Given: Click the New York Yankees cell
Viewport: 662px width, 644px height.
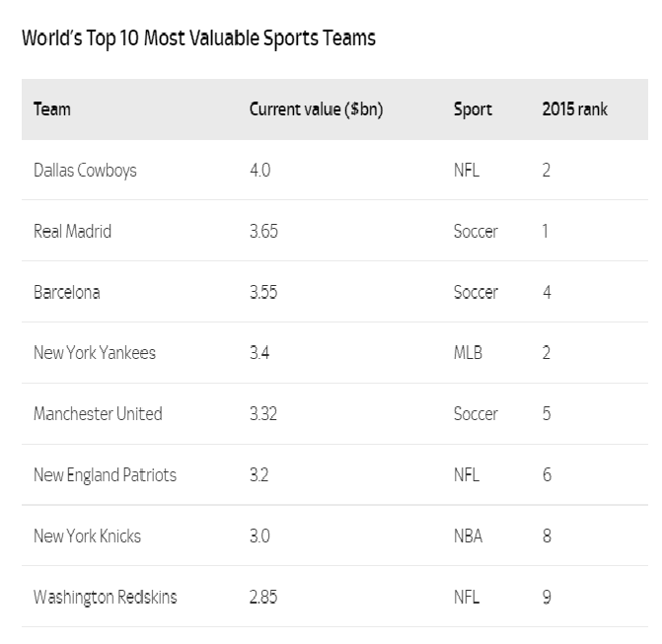Looking at the screenshot, I should [95, 353].
